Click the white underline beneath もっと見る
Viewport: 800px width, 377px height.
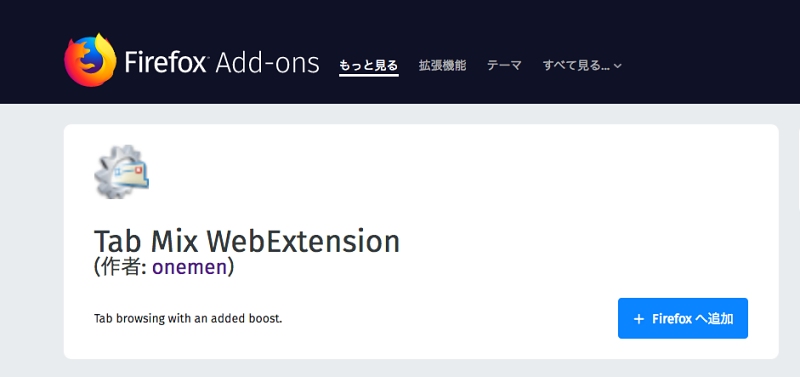(368, 75)
